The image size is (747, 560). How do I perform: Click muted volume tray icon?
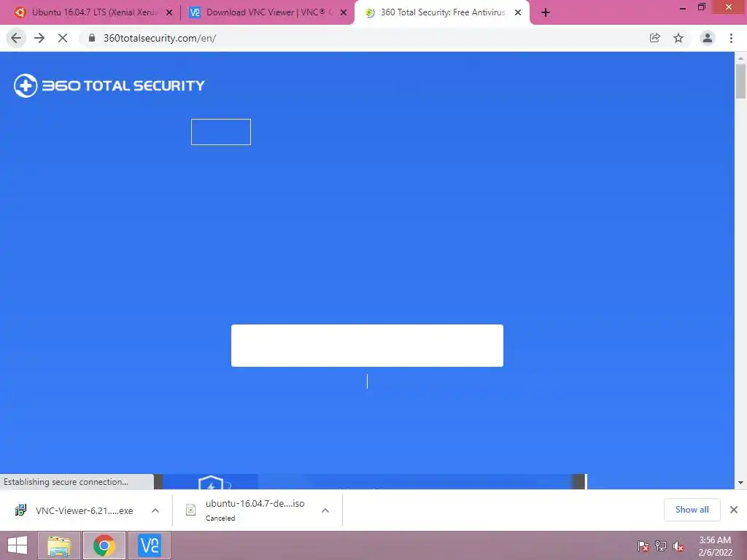pos(678,546)
